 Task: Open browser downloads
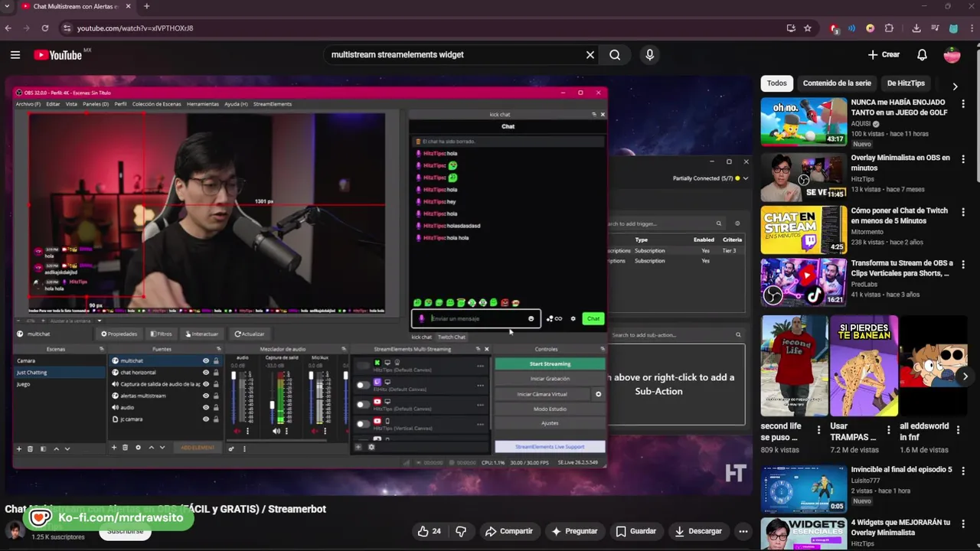coord(916,28)
